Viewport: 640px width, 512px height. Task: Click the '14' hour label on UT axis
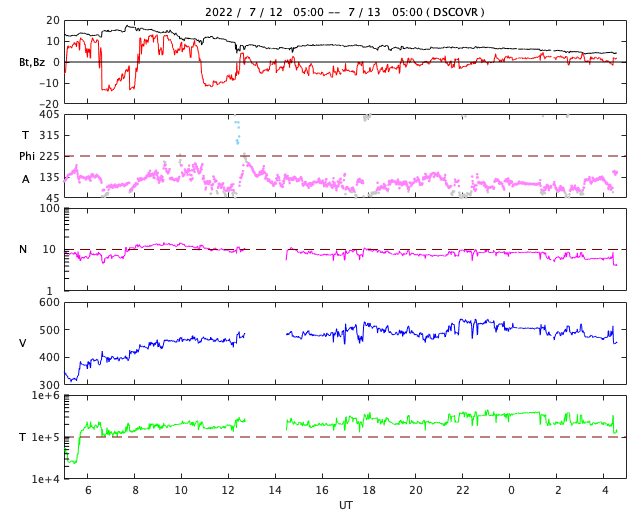(275, 490)
